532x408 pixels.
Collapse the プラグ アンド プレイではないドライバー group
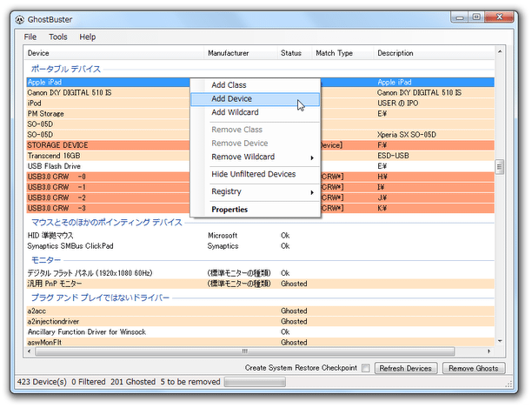[100, 298]
